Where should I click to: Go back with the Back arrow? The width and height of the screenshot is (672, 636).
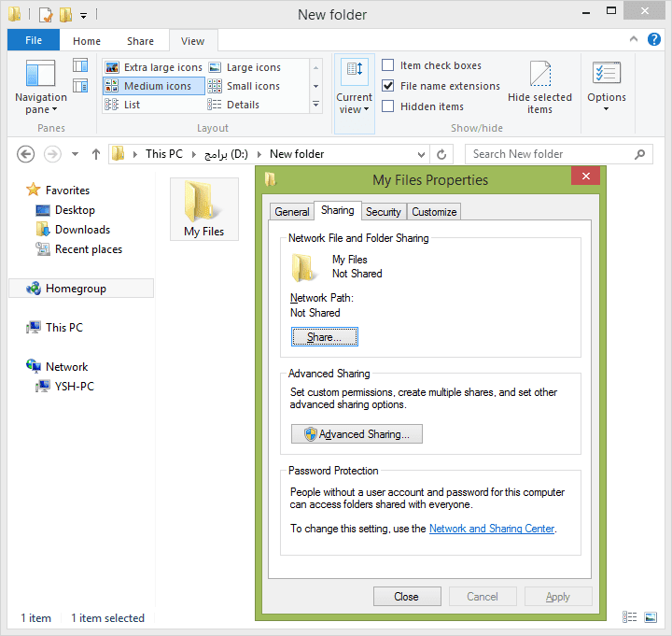(26, 154)
